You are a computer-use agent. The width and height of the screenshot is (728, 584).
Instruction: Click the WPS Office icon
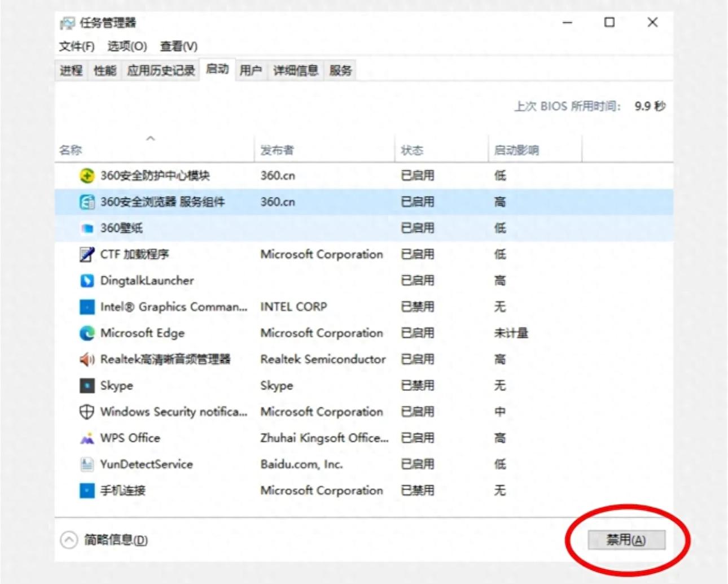[86, 438]
